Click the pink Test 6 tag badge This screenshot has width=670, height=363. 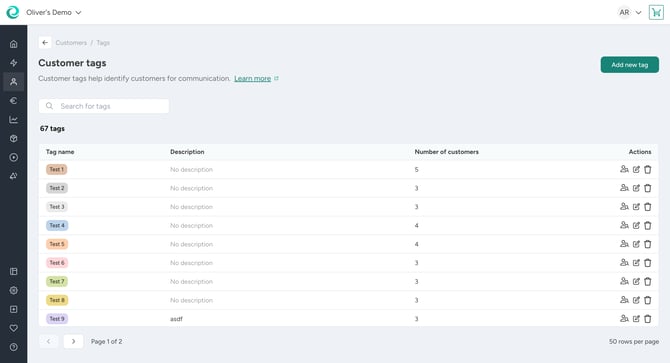coord(57,263)
